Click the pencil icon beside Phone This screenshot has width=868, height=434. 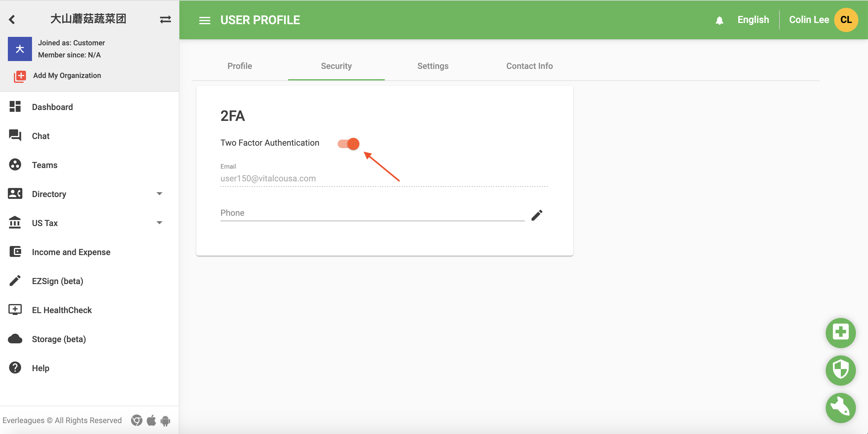click(x=537, y=215)
